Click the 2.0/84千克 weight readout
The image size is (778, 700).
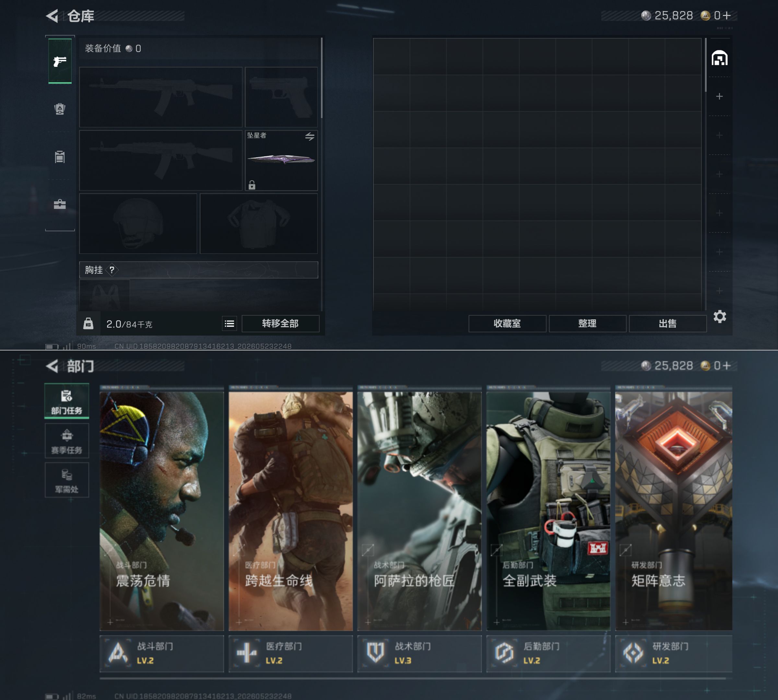click(x=129, y=324)
